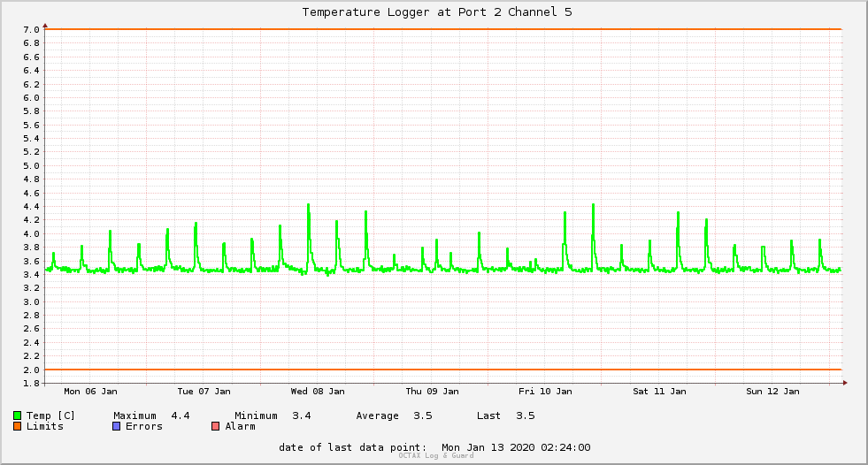Click the 4.4 y-axis tick label
This screenshot has width=868, height=465.
click(32, 207)
